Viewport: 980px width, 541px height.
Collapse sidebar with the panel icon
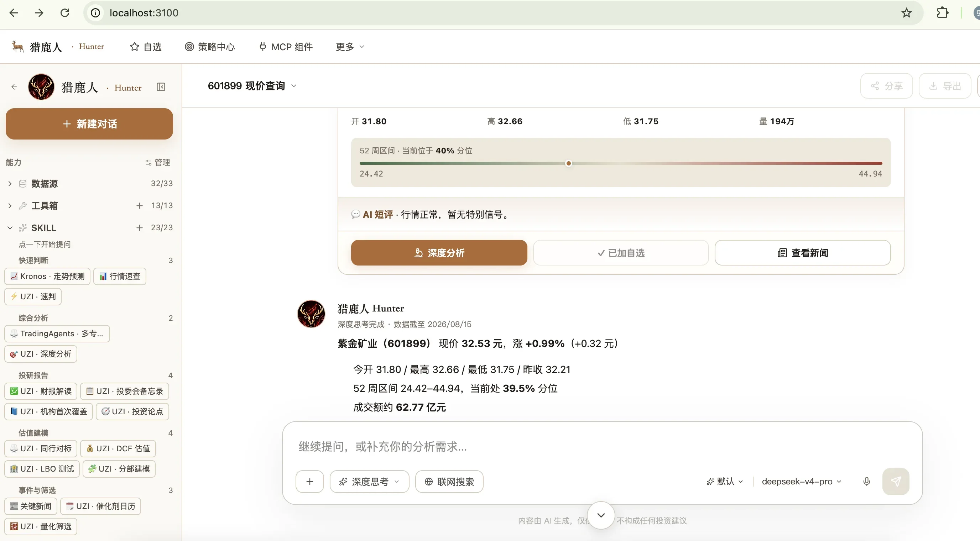pyautogui.click(x=161, y=87)
